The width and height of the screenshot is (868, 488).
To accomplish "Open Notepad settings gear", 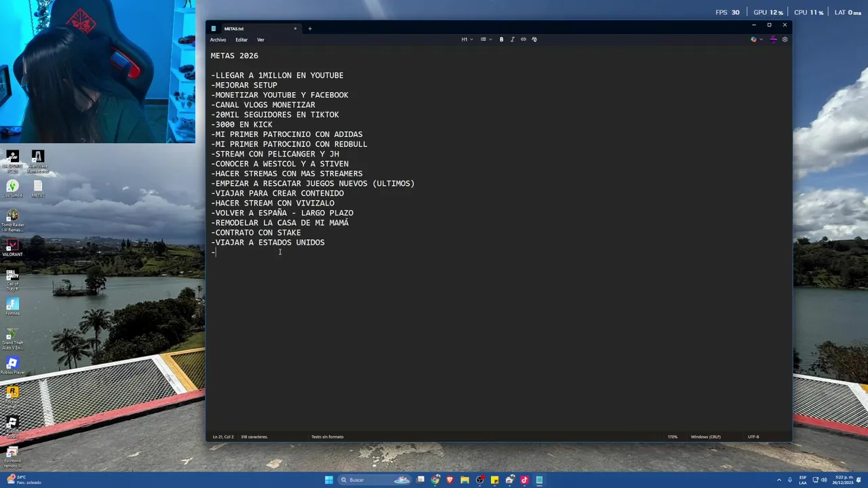I will [x=785, y=39].
